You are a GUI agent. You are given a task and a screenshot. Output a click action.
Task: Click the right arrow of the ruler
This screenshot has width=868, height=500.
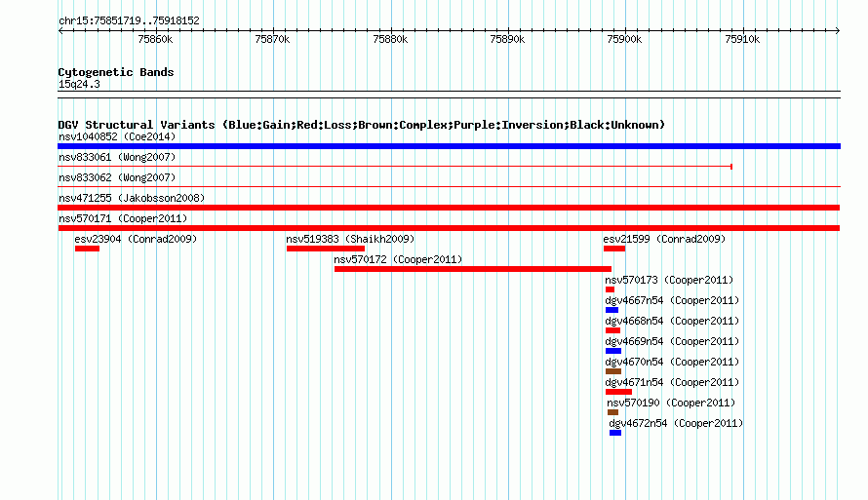(x=838, y=31)
